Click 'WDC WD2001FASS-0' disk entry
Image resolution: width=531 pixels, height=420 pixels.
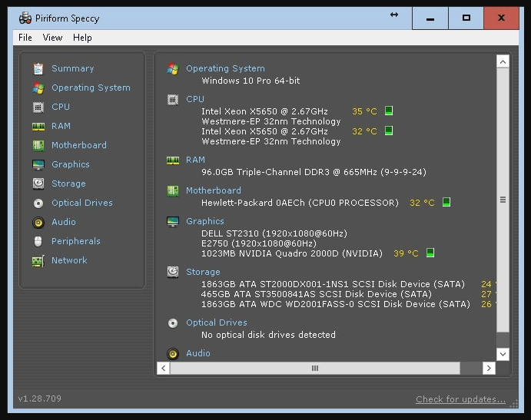(x=336, y=304)
